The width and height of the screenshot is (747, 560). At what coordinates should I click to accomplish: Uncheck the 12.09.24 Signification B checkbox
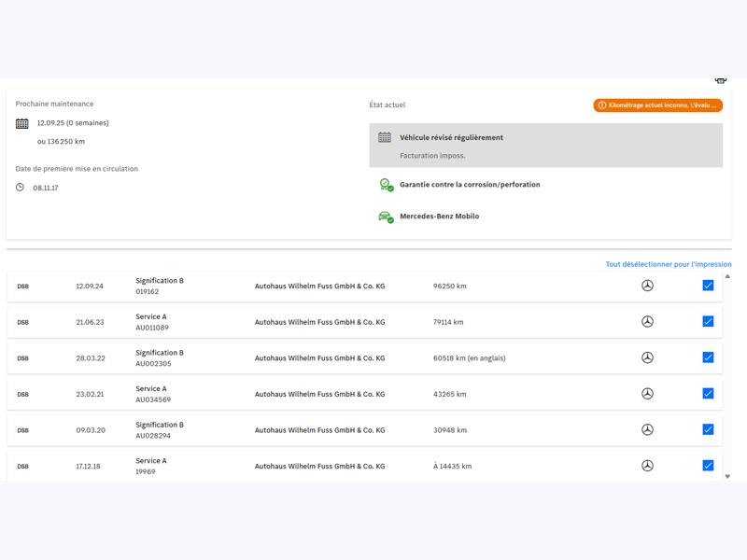click(x=708, y=286)
